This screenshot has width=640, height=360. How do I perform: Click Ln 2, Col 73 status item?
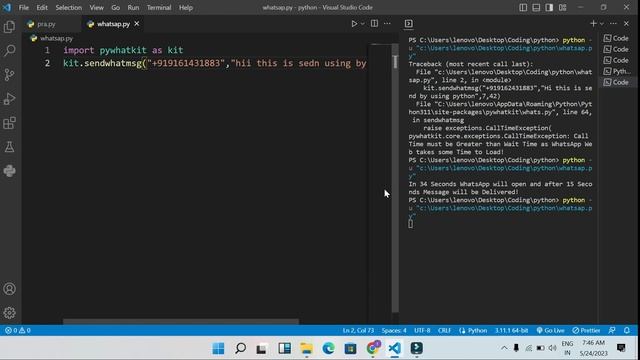(x=358, y=330)
